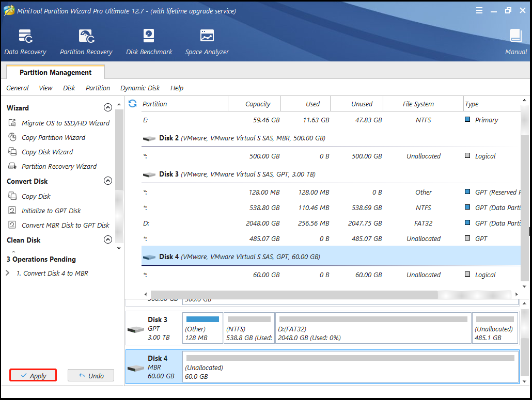Select the Partition Management tab
This screenshot has width=532, height=400.
point(55,72)
